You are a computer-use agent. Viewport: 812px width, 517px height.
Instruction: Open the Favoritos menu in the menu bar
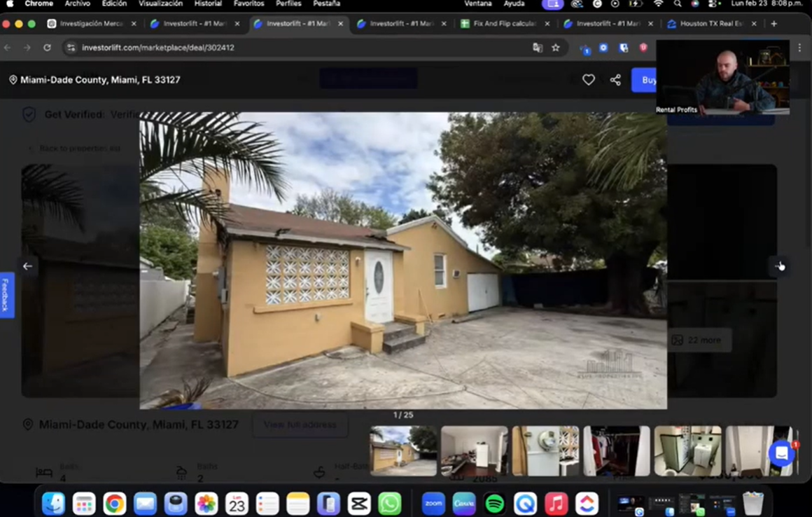click(x=248, y=4)
